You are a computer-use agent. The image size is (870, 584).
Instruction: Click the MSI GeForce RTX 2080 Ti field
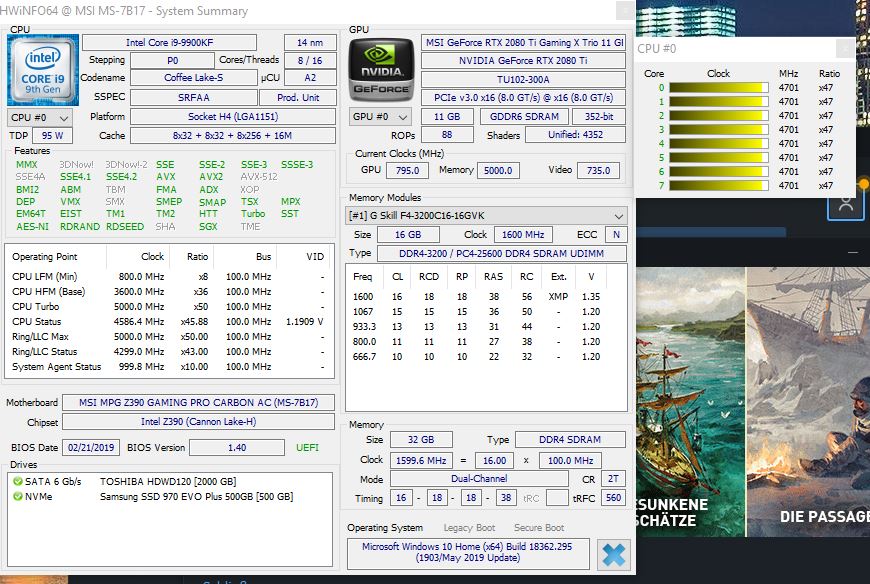coord(523,43)
